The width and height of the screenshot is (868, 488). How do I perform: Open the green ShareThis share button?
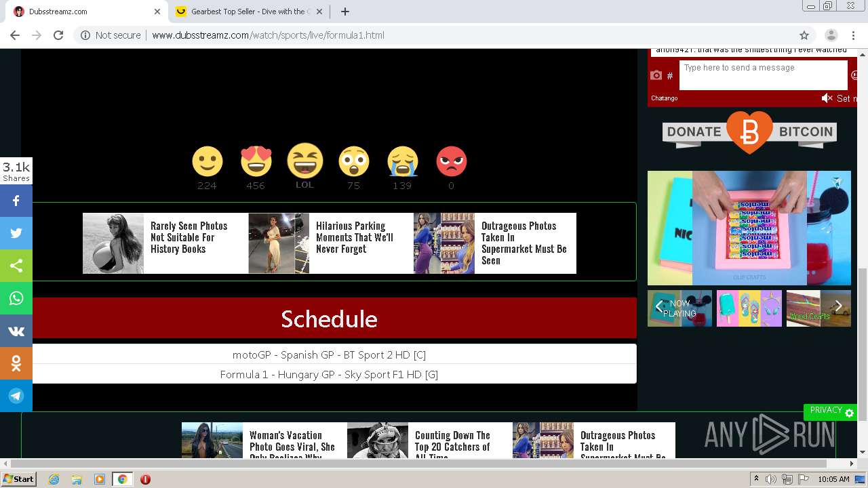point(16,266)
